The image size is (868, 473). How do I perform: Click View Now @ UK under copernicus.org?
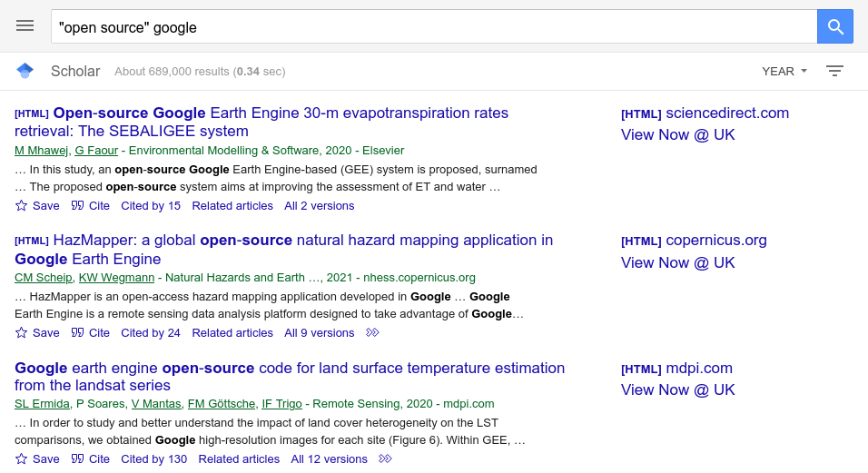(x=677, y=262)
